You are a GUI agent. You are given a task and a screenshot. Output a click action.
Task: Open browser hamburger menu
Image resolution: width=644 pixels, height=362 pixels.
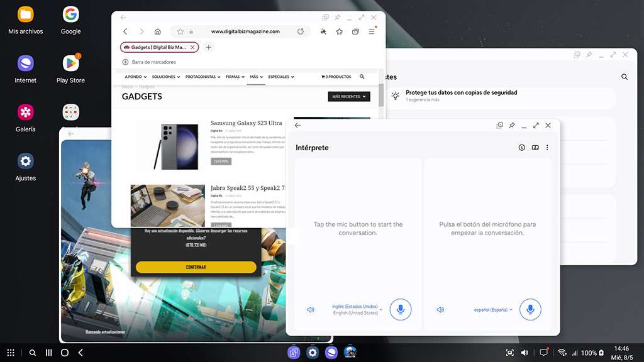[372, 31]
